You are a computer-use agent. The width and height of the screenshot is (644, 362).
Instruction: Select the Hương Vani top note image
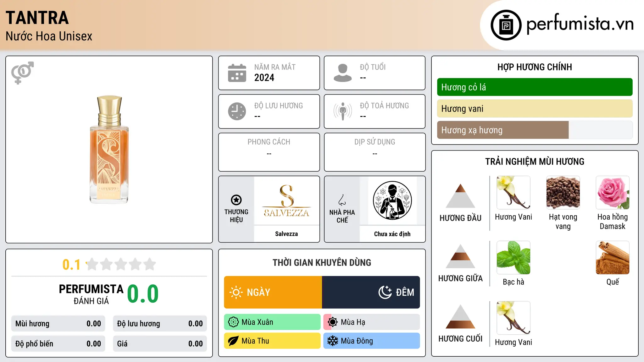[x=514, y=193]
